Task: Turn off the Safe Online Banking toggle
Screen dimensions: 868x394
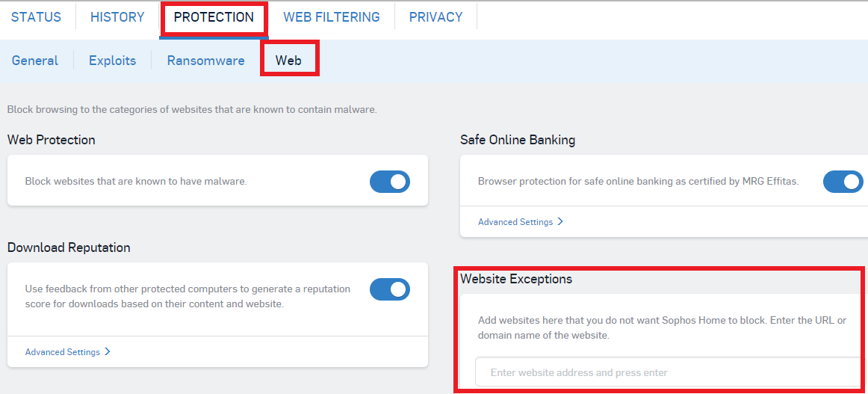Action: pyautogui.click(x=843, y=182)
